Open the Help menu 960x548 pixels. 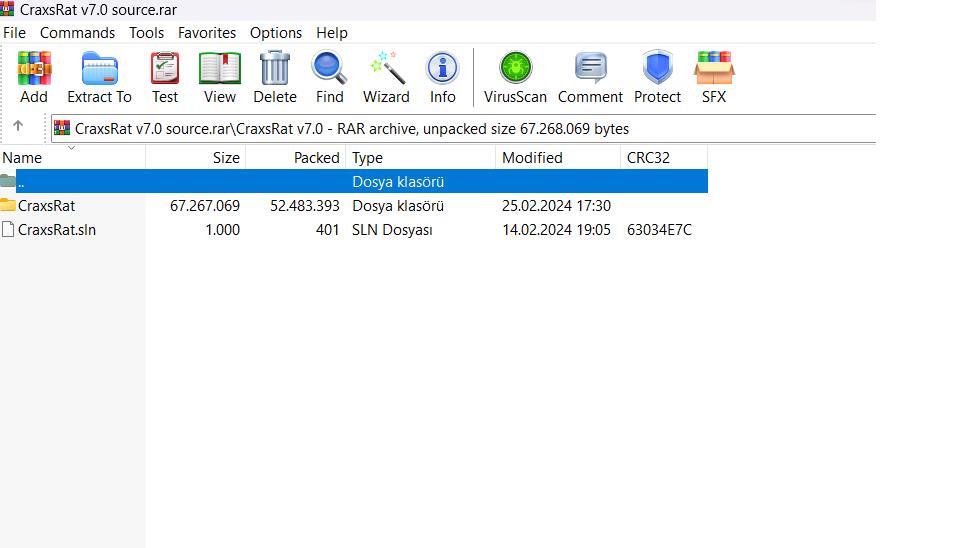tap(332, 32)
